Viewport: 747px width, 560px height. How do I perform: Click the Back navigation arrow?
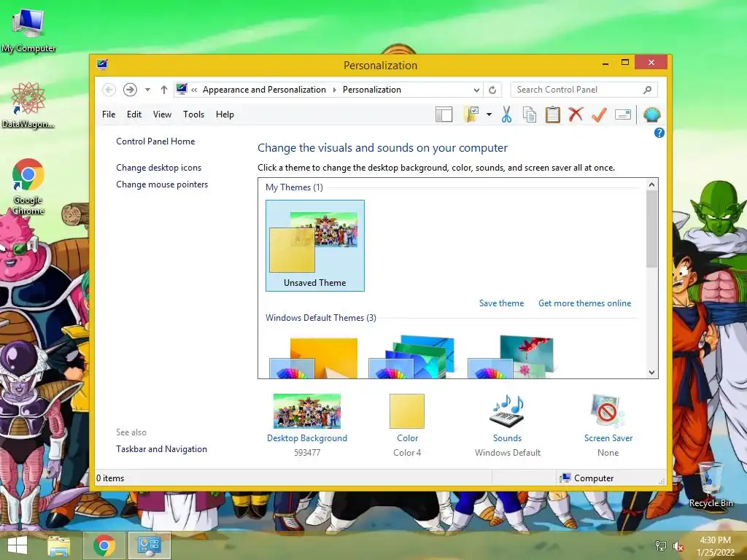(109, 90)
